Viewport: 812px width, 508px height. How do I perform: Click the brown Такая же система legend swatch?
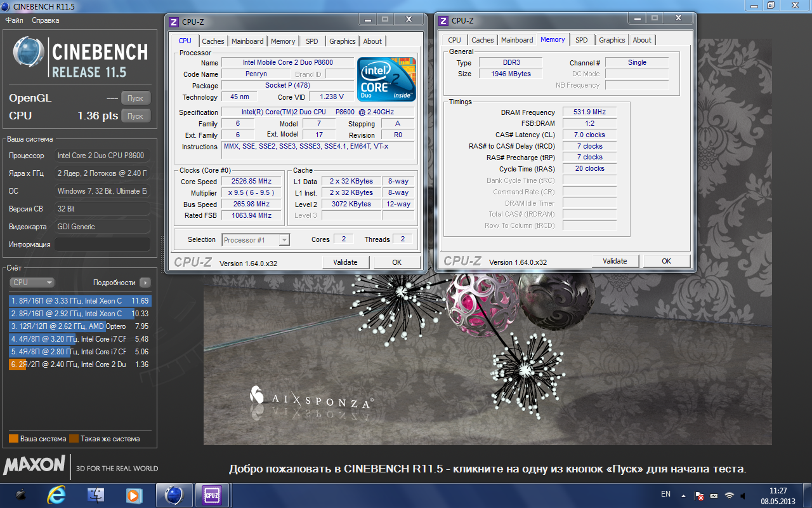tap(74, 439)
